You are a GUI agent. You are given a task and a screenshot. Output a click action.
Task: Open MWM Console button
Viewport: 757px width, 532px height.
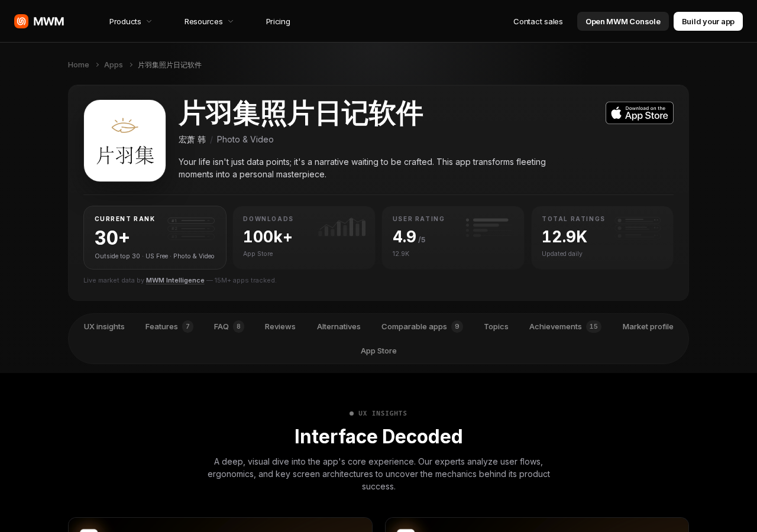623,21
